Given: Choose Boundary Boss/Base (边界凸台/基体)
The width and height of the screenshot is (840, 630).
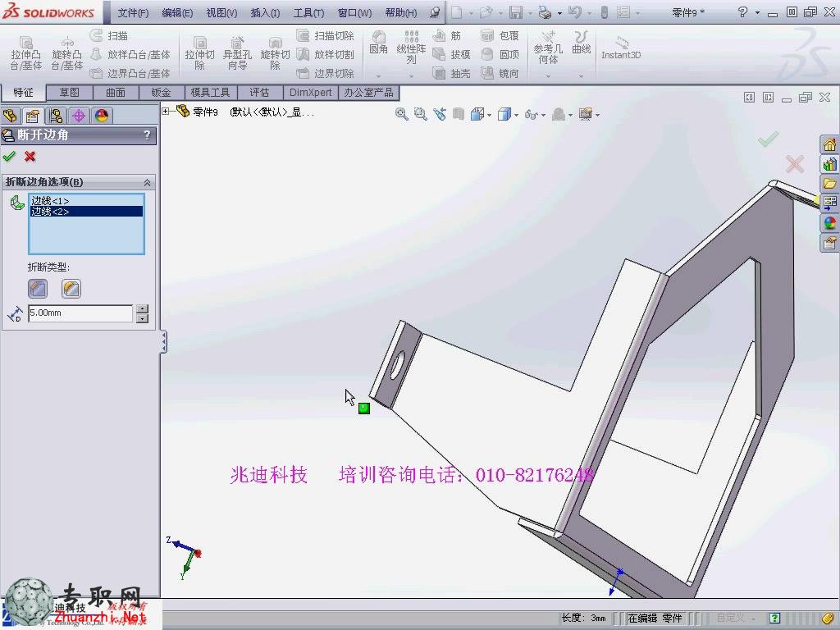Looking at the screenshot, I should [x=130, y=73].
